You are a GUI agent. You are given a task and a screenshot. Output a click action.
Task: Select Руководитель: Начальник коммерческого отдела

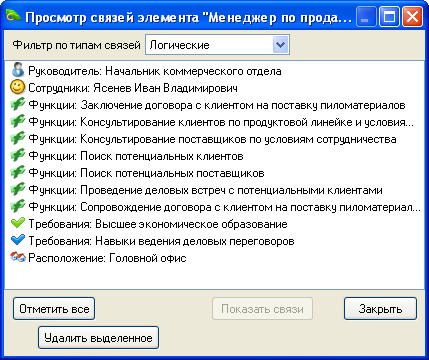[155, 71]
